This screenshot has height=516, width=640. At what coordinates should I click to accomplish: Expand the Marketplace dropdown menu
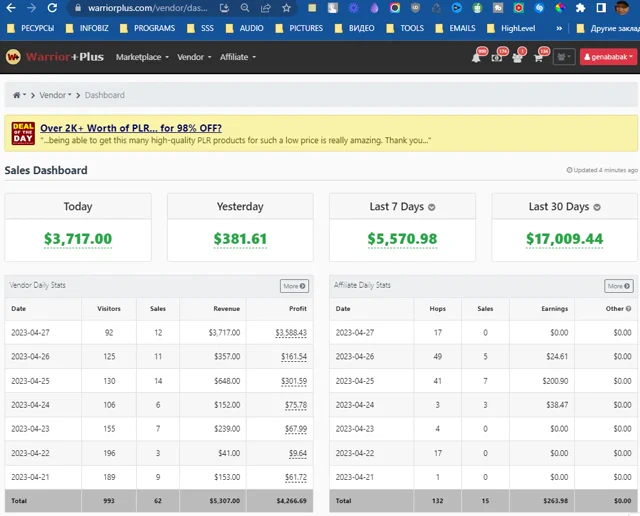point(142,57)
